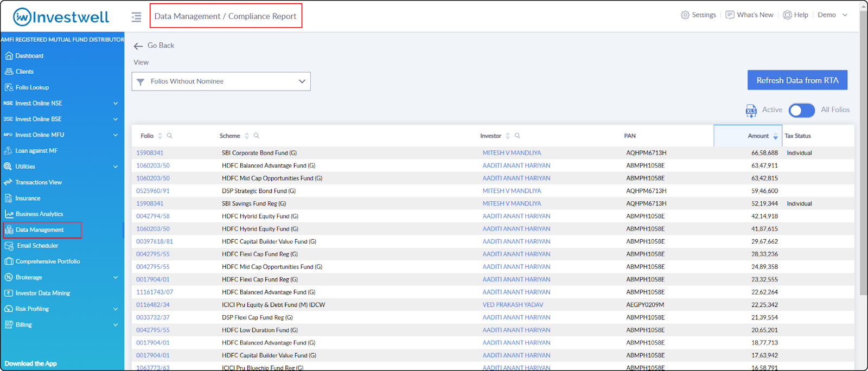Click the Business Analytics chart icon
The width and height of the screenshot is (868, 371).
[9, 214]
